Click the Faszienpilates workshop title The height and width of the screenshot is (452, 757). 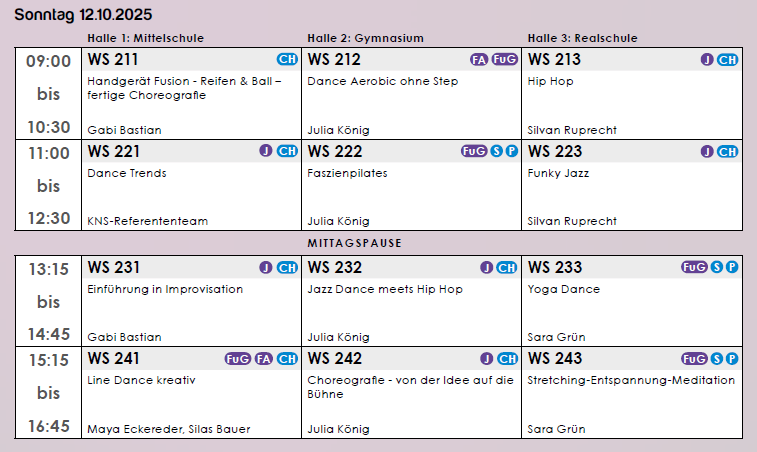pos(347,173)
